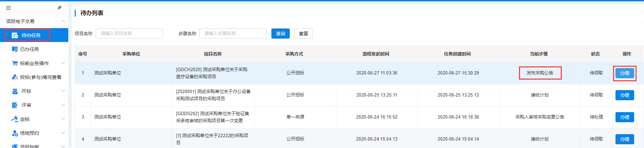Click the 评审 icon in sidebar
644x148 pixels.
pyautogui.click(x=15, y=105)
